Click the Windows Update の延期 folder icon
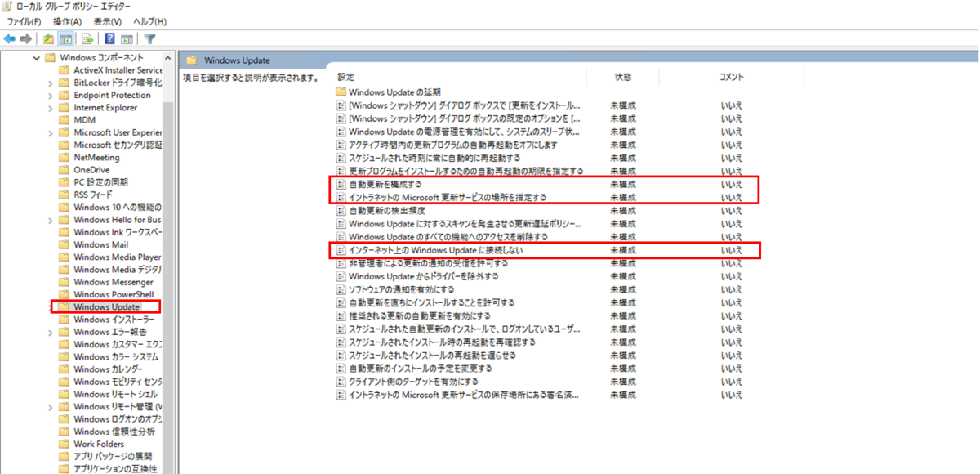Viewport: 980px width, 474px height. [x=341, y=92]
